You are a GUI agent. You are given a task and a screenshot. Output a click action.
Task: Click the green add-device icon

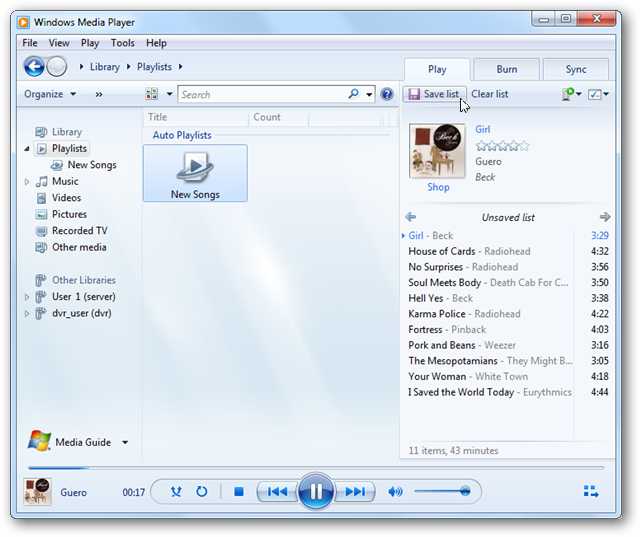568,94
